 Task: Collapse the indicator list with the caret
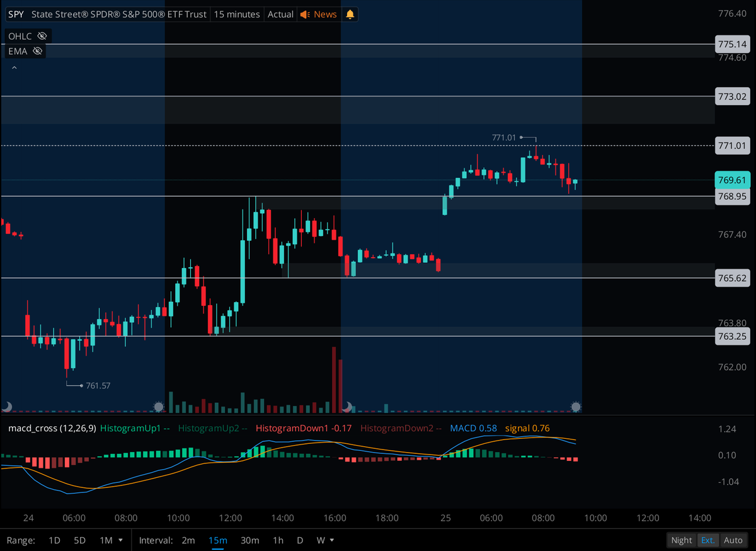click(14, 67)
